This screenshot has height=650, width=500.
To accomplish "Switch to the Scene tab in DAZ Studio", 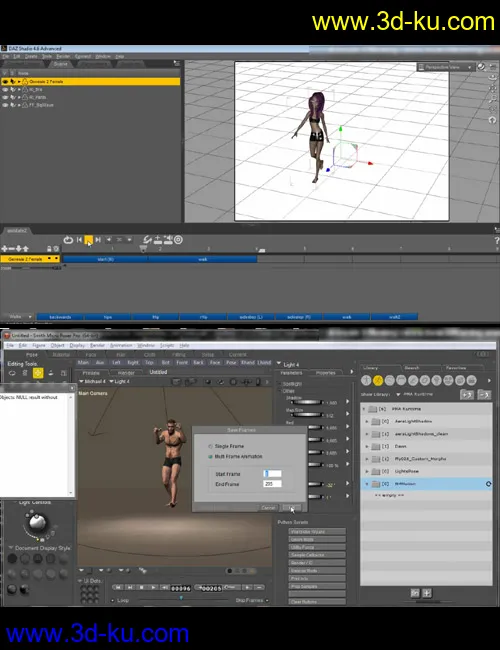I will point(61,64).
